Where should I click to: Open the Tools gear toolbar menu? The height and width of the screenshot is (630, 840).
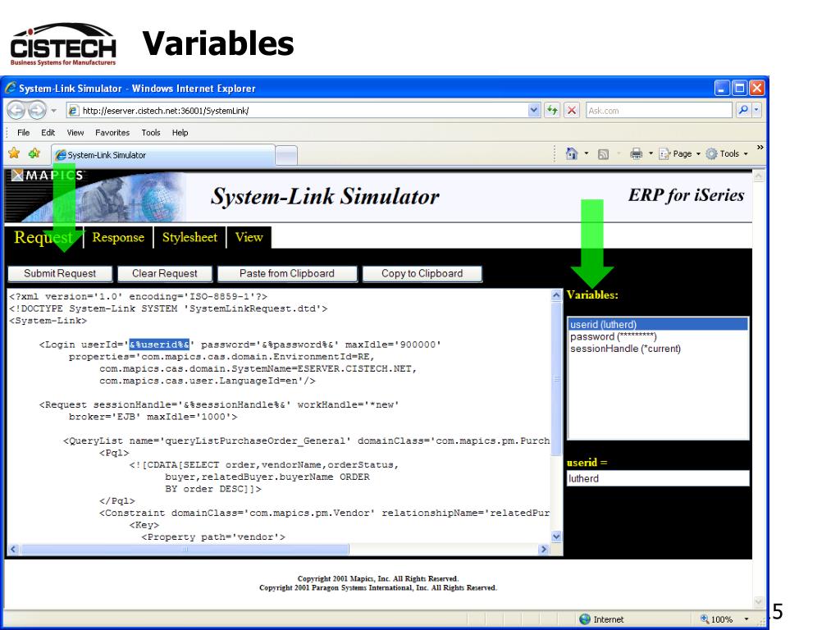tap(727, 153)
